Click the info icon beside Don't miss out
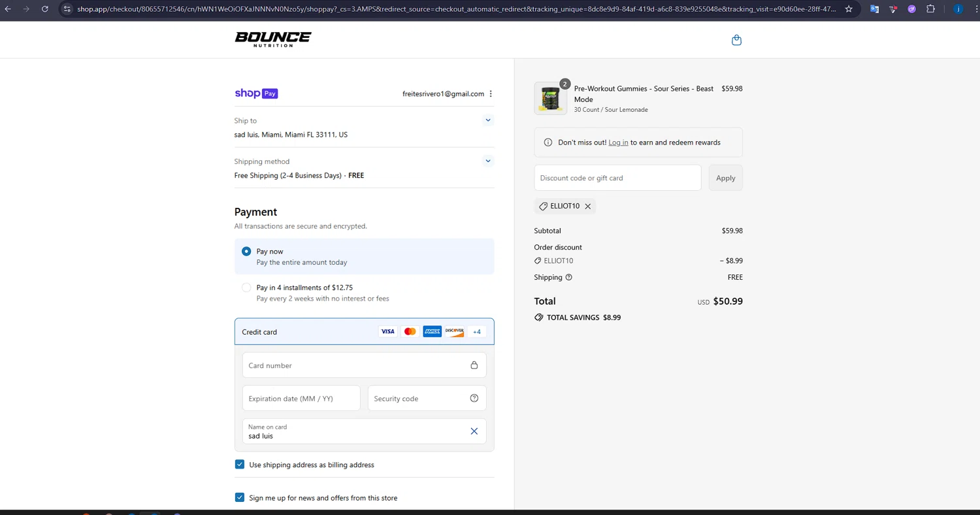The width and height of the screenshot is (980, 515). pos(548,142)
